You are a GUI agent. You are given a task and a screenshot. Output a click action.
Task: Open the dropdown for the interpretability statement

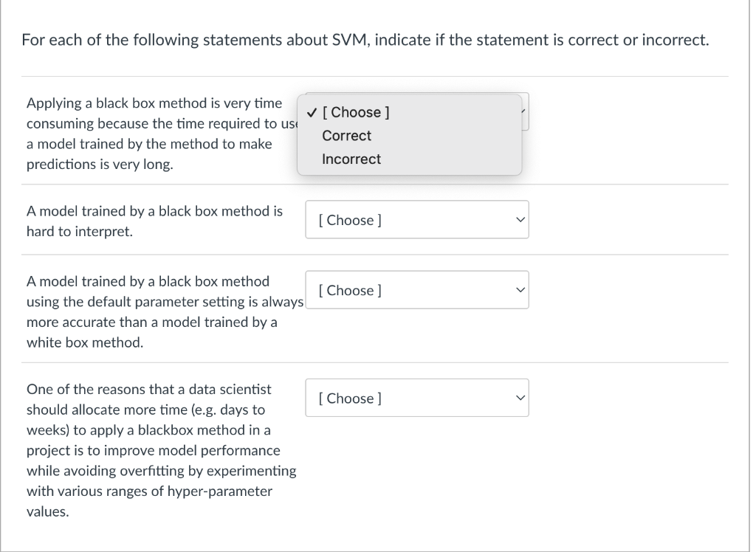pos(417,219)
